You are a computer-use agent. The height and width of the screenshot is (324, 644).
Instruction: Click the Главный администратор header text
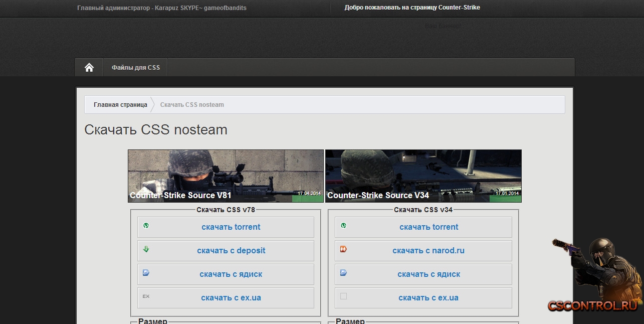[162, 8]
